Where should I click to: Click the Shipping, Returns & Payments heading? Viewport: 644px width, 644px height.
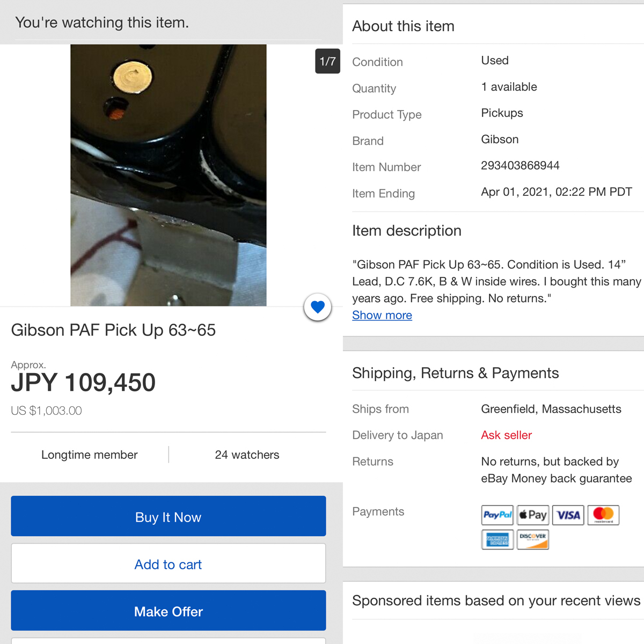456,373
